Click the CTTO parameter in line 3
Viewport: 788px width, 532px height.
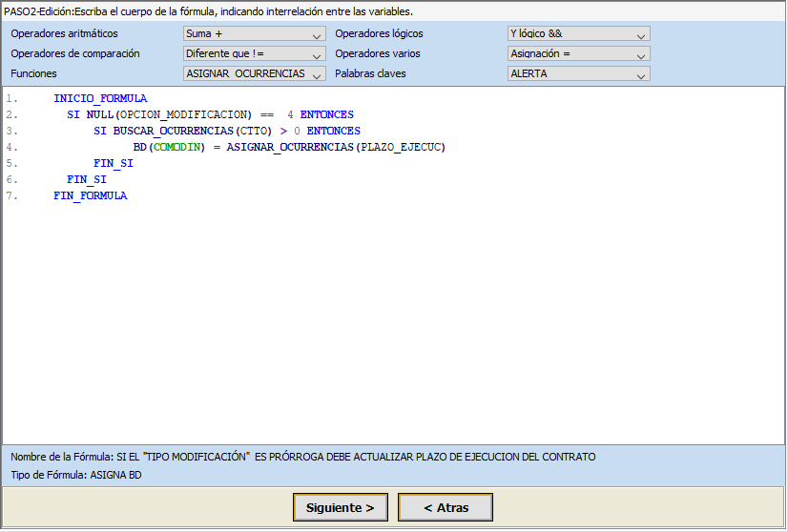click(253, 131)
